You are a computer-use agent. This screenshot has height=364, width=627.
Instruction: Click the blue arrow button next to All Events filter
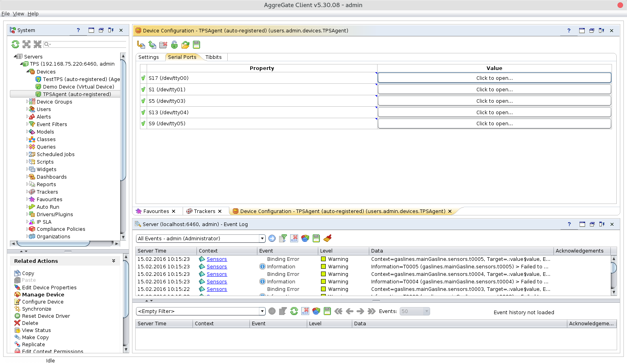click(x=272, y=238)
